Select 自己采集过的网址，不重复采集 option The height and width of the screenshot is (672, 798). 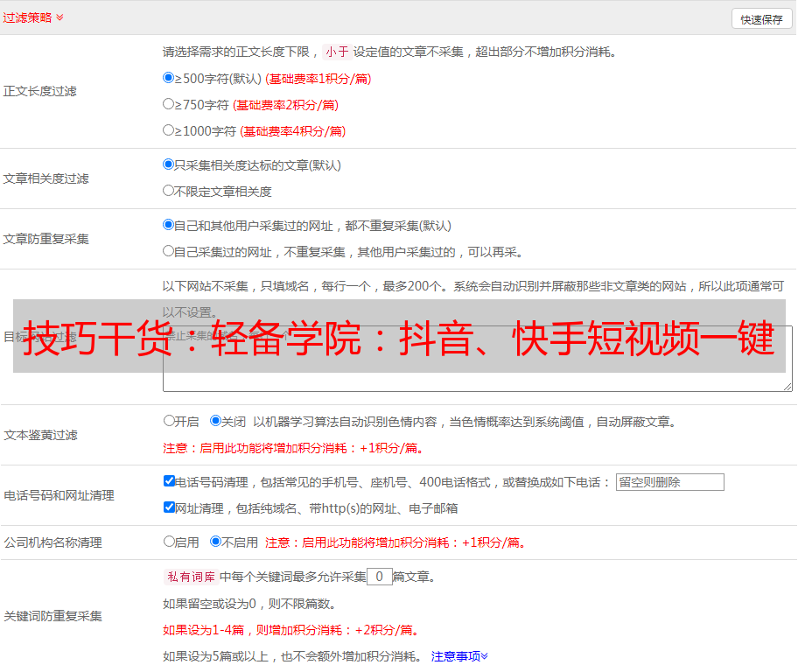[x=169, y=251]
